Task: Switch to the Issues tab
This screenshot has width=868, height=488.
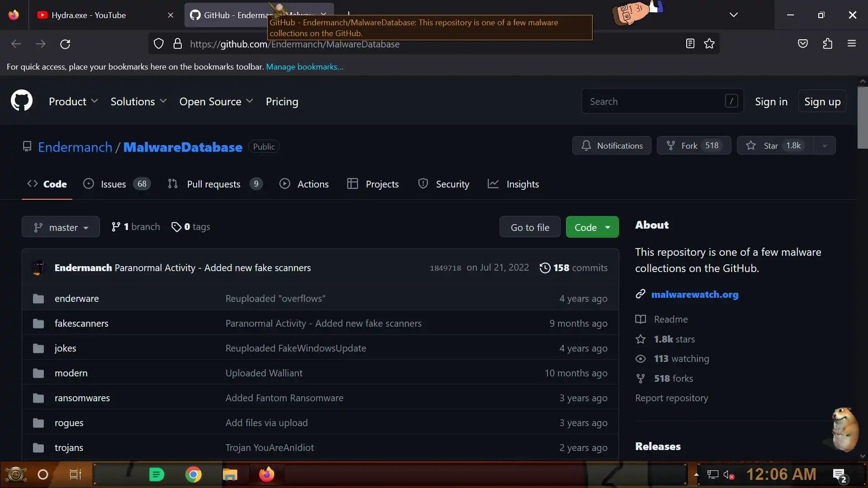Action: 113,184
